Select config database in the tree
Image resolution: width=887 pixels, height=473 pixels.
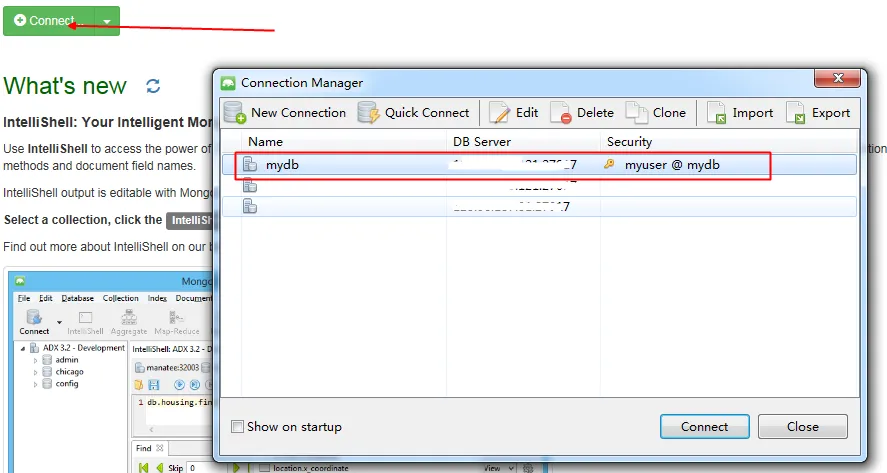(67, 384)
